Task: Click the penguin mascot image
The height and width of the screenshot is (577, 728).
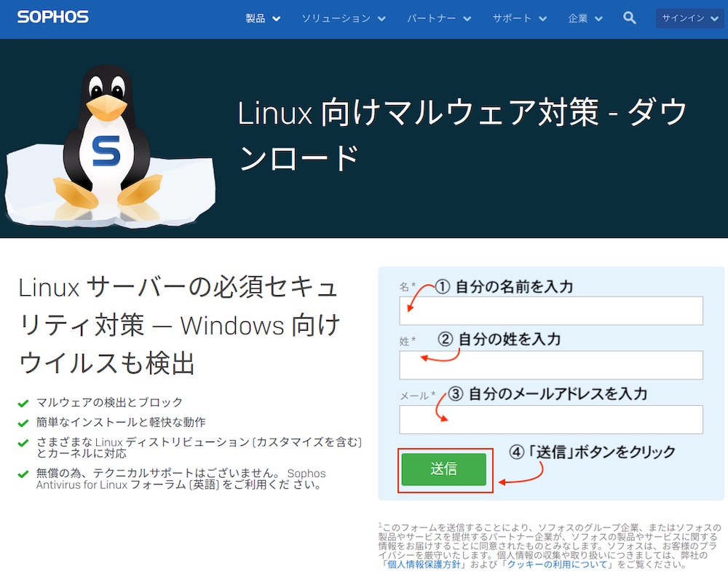Action: click(x=110, y=146)
